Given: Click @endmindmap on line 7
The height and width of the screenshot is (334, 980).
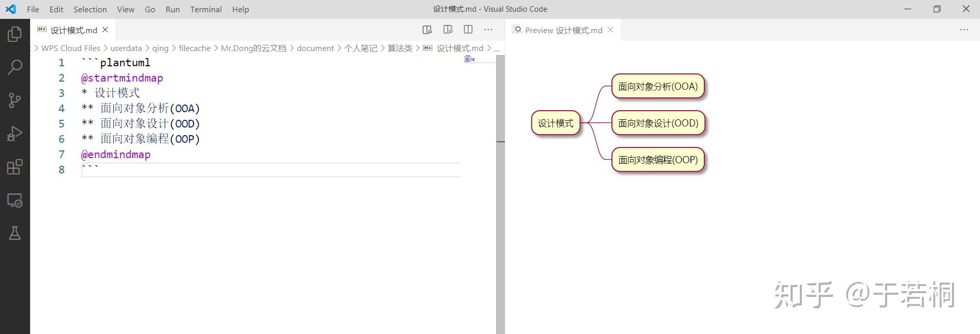Looking at the screenshot, I should click(x=116, y=155).
